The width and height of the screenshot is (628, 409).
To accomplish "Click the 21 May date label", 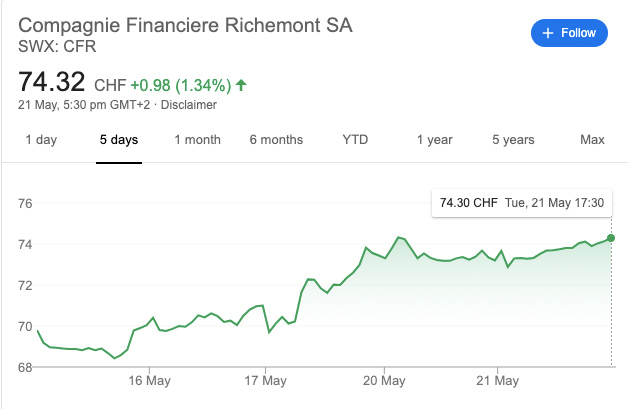I will [501, 381].
